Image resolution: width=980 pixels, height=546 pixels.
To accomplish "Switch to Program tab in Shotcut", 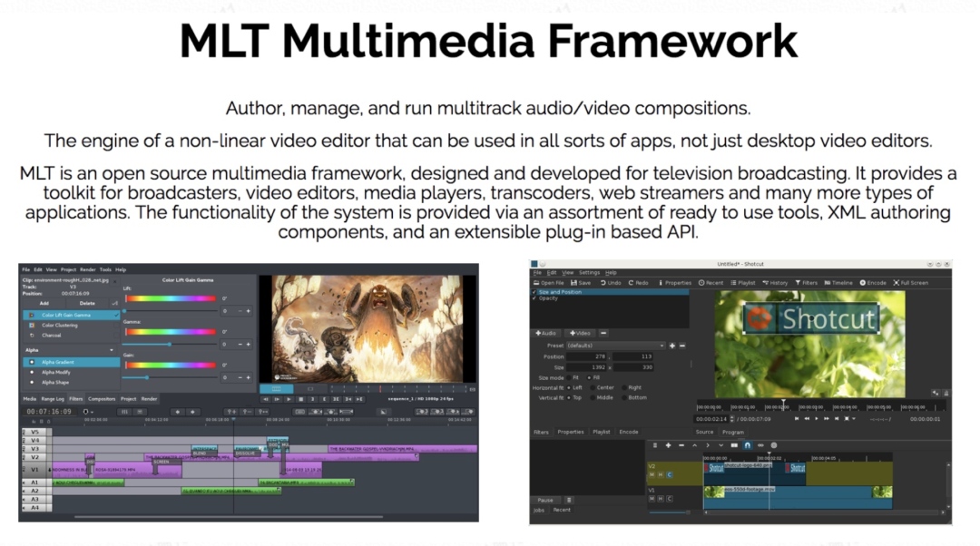I will 733,433.
